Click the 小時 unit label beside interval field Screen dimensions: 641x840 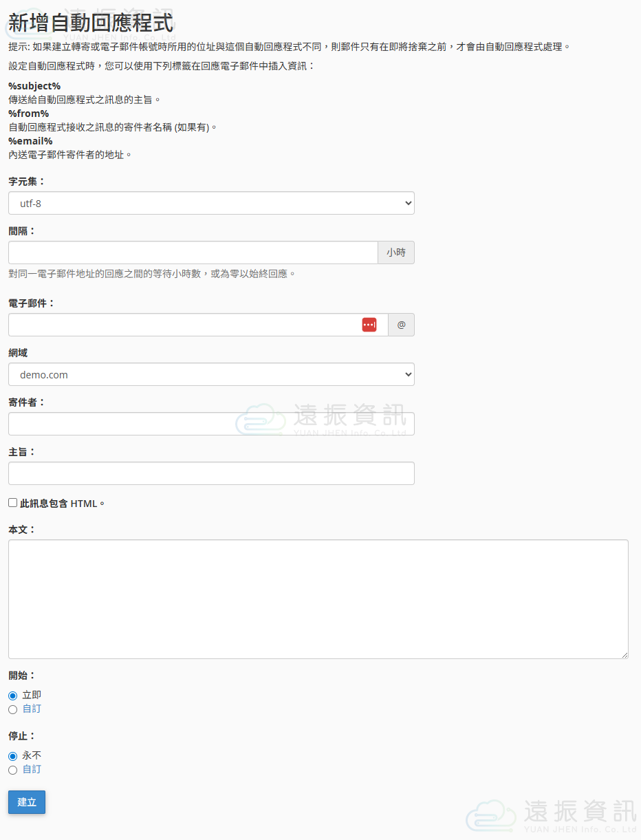click(396, 252)
